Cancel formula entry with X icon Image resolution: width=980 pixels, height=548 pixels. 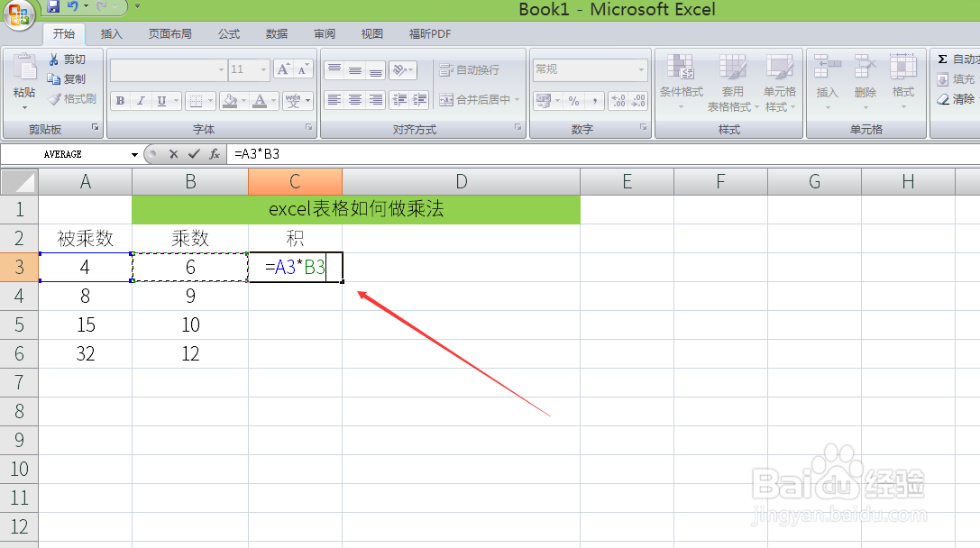[x=174, y=154]
